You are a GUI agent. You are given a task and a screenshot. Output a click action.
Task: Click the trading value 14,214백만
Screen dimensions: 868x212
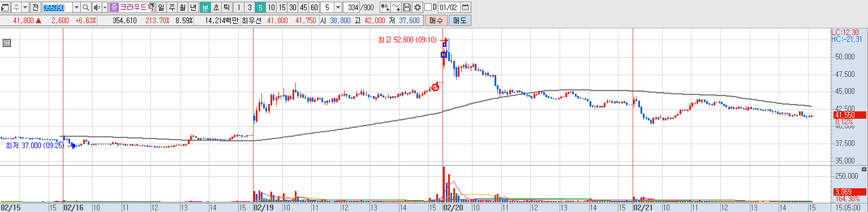coord(222,20)
